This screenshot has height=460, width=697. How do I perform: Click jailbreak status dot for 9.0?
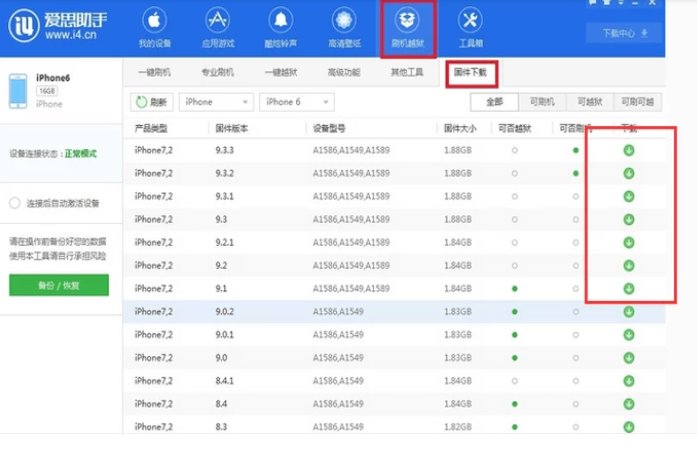click(x=515, y=358)
